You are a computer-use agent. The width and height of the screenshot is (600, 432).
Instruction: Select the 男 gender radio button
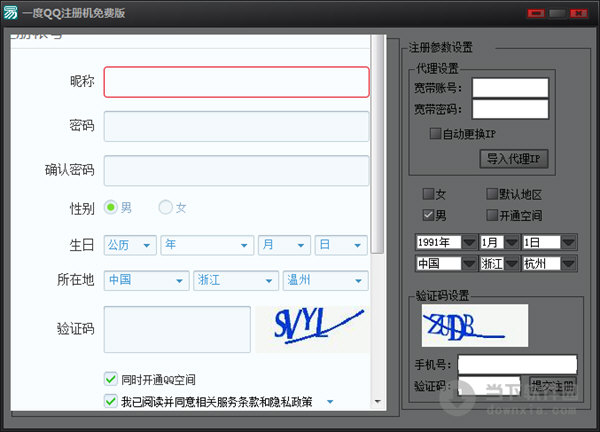pos(111,207)
